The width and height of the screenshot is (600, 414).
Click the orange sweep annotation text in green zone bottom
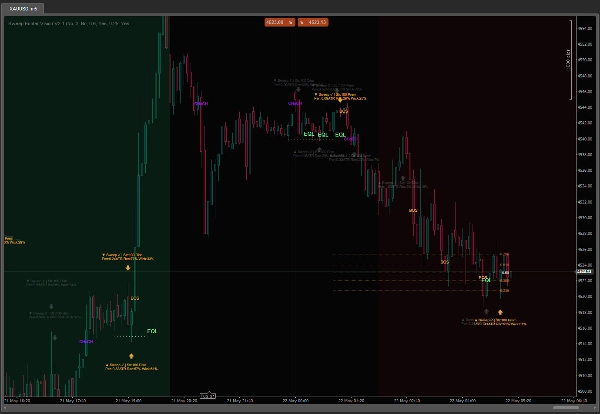tap(131, 367)
